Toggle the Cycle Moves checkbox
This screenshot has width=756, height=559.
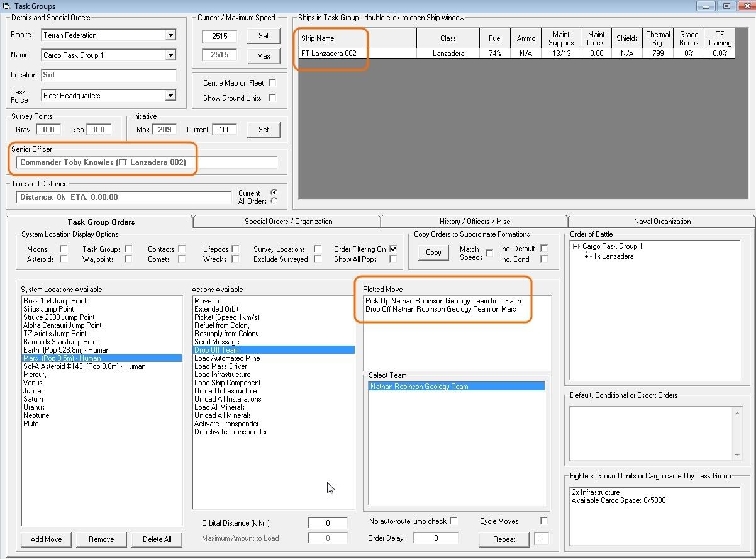[544, 521]
